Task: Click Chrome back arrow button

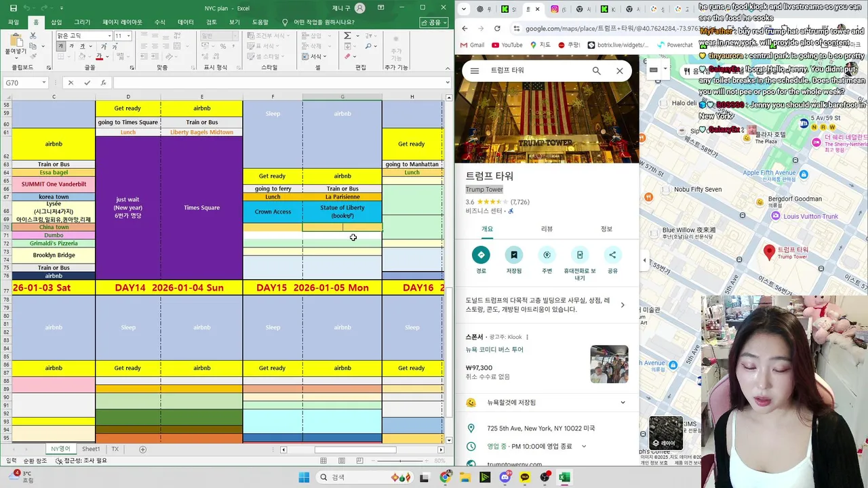Action: 465,28
